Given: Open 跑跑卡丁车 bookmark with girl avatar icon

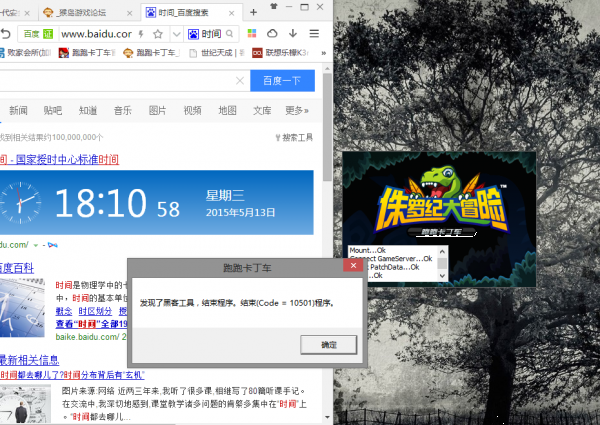Looking at the screenshot, I should (x=87, y=53).
